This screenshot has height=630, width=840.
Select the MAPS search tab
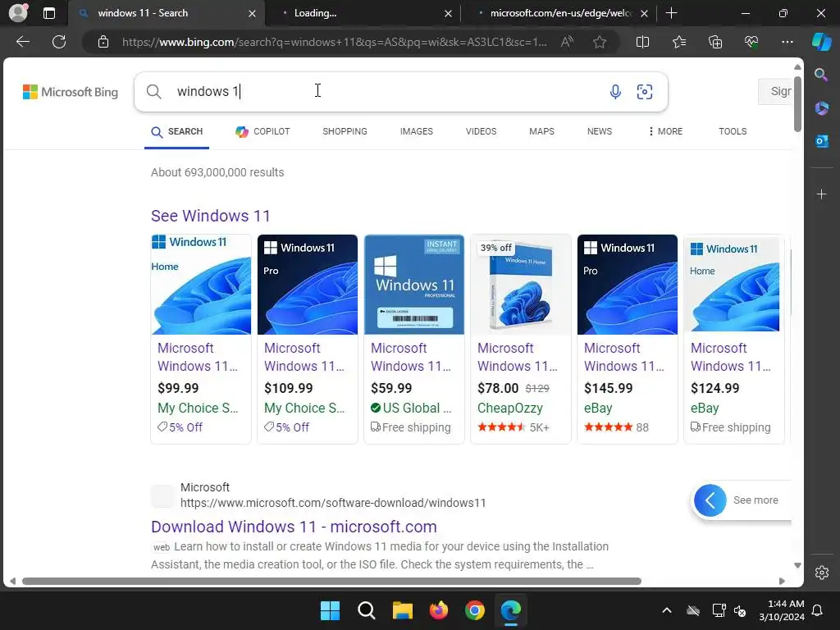(541, 131)
